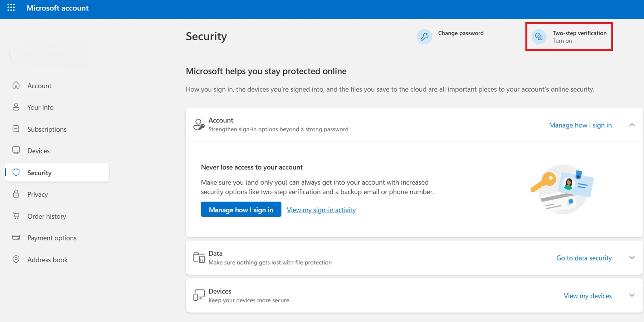Click the Microsoft account header title
The width and height of the screenshot is (644, 322).
[x=57, y=8]
